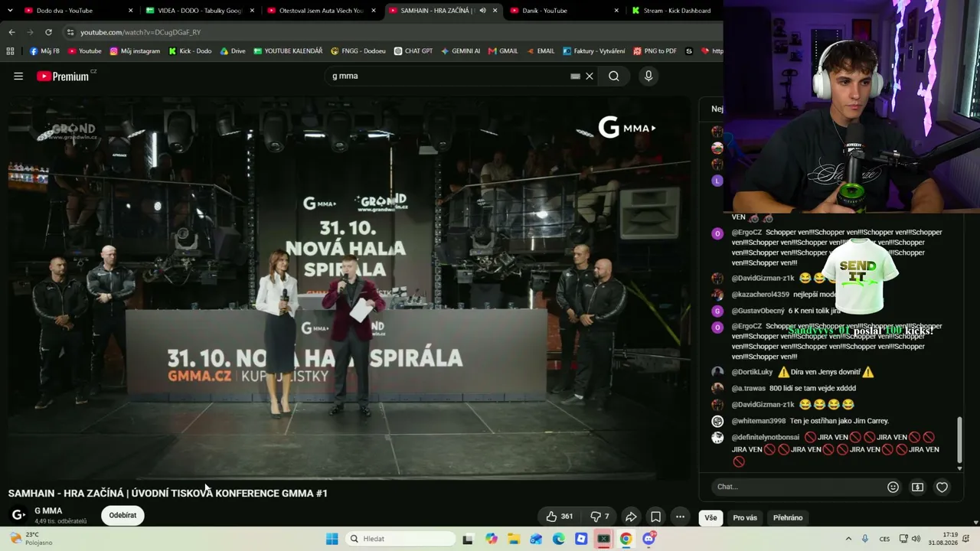Image resolution: width=980 pixels, height=551 pixels.
Task: Go back to the previous page
Action: tap(11, 32)
